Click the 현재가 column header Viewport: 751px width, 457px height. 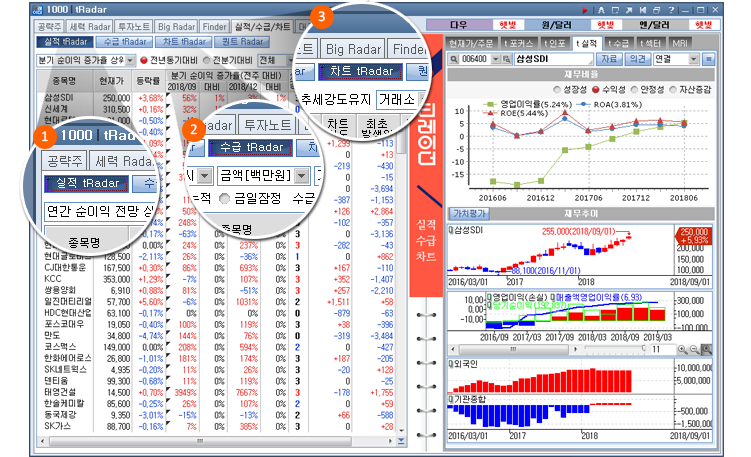[112, 81]
